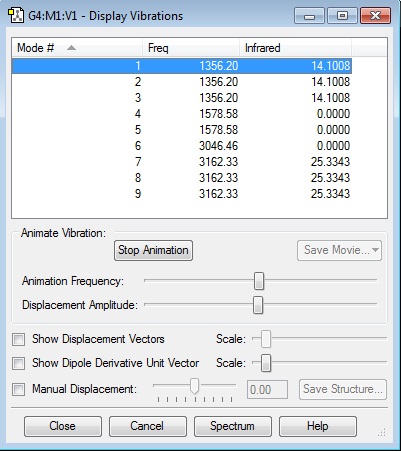Screen dimensions: 401x452
Task: Click the resize grip in bottom corner
Action: [x=381, y=433]
